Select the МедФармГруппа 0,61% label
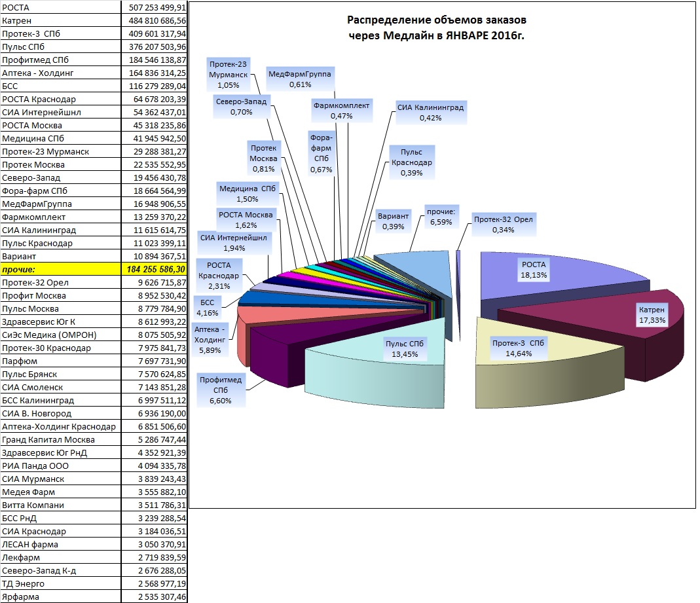The height and width of the screenshot is (603, 700). (x=300, y=79)
